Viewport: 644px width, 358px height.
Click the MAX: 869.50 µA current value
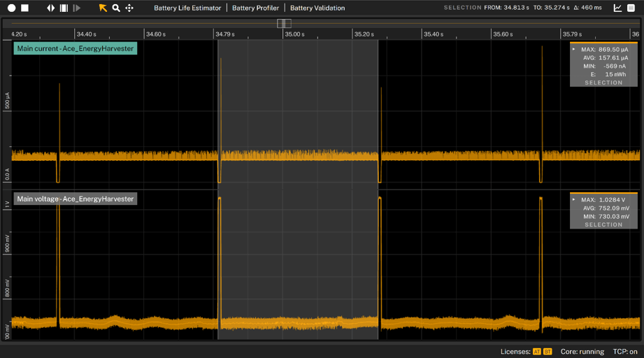point(605,49)
